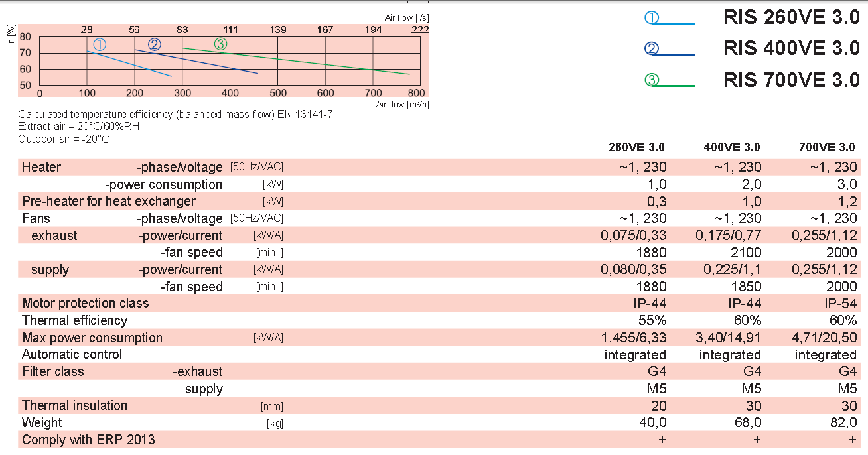Click the 'Automatic control' row label

(72, 354)
